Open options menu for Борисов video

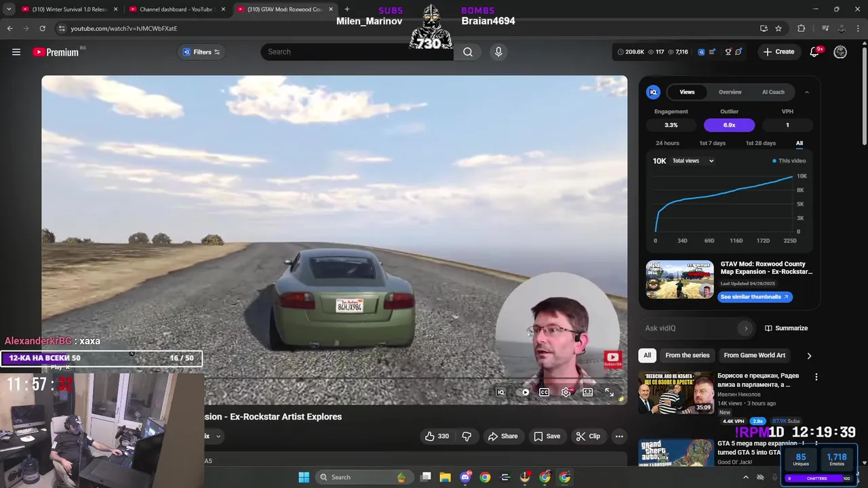tap(816, 377)
